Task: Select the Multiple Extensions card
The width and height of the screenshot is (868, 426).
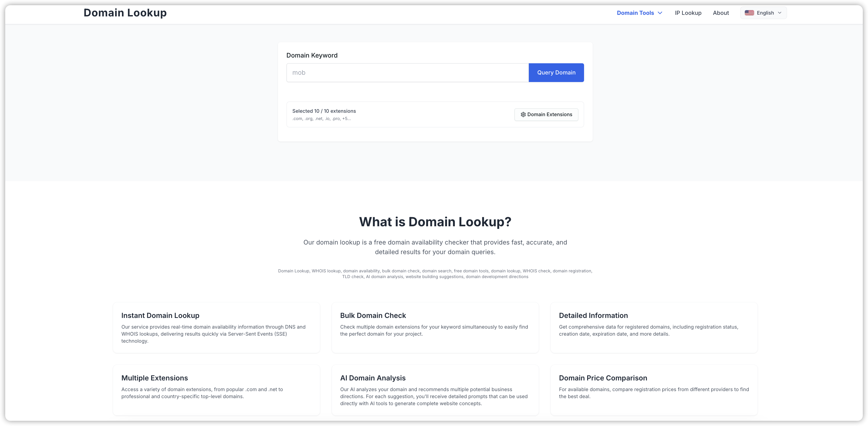Action: 216,390
